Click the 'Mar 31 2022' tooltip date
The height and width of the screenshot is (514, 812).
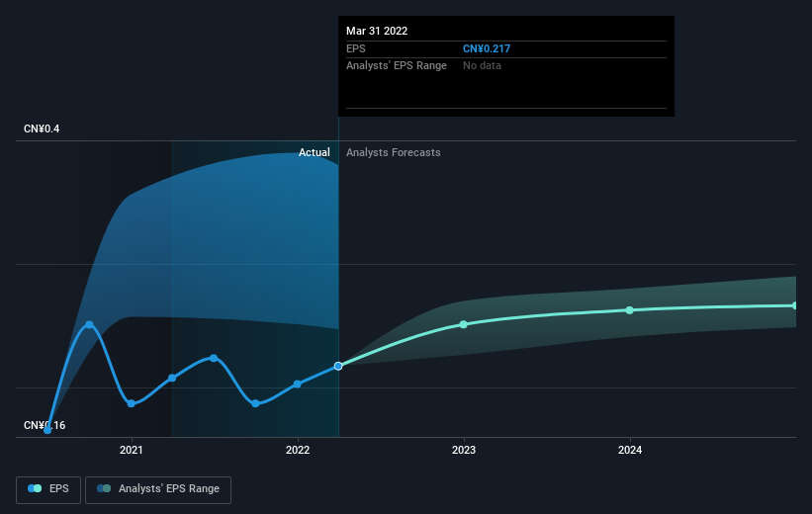pos(377,31)
